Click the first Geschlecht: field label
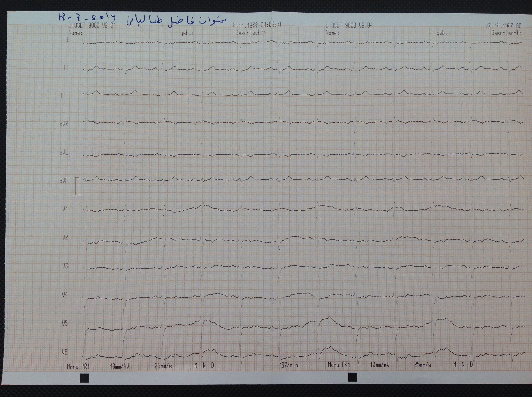The image size is (532, 397). click(x=251, y=33)
